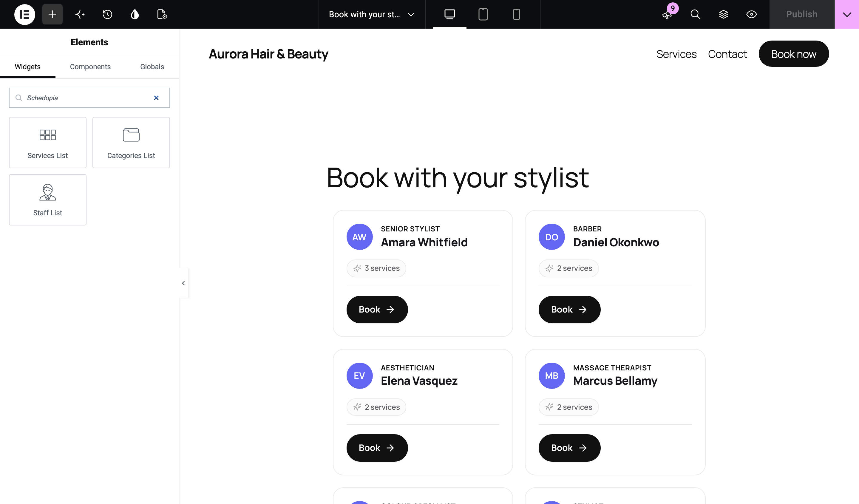The height and width of the screenshot is (504, 859).
Task: Select the Components tab
Action: click(x=90, y=67)
